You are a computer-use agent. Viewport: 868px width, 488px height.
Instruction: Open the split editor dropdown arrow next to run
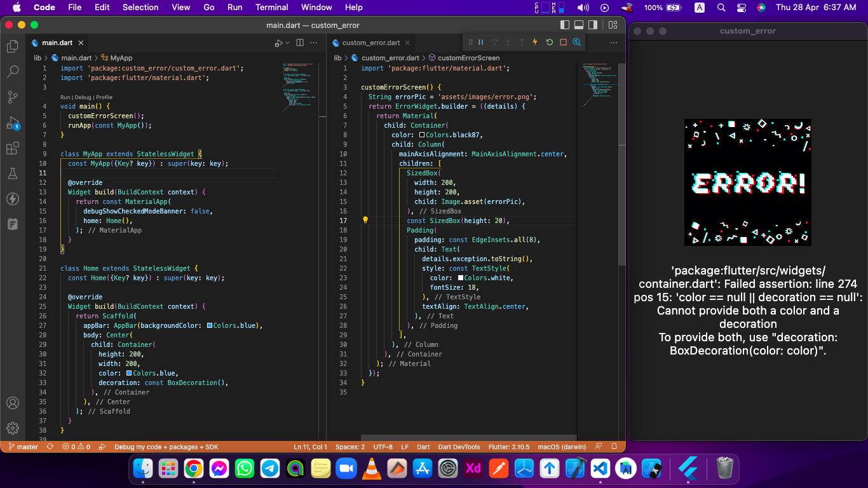tap(286, 43)
